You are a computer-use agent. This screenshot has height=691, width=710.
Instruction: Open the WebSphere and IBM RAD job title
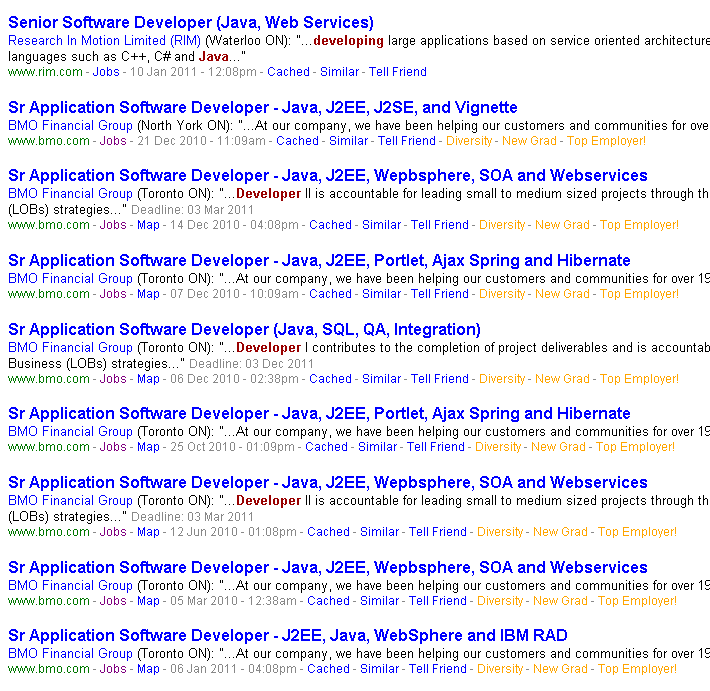(x=287, y=635)
